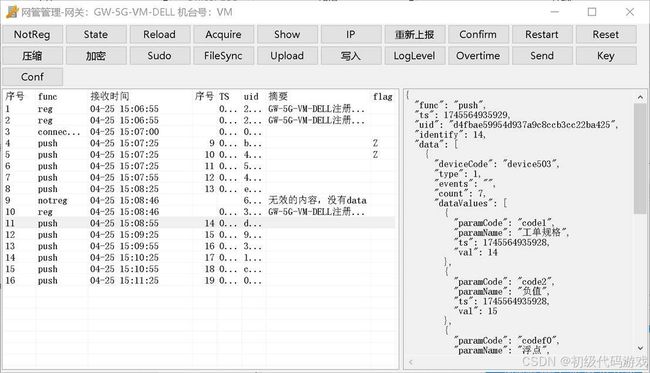
Task: Select row 11 push at 15:08:55
Action: point(199,223)
